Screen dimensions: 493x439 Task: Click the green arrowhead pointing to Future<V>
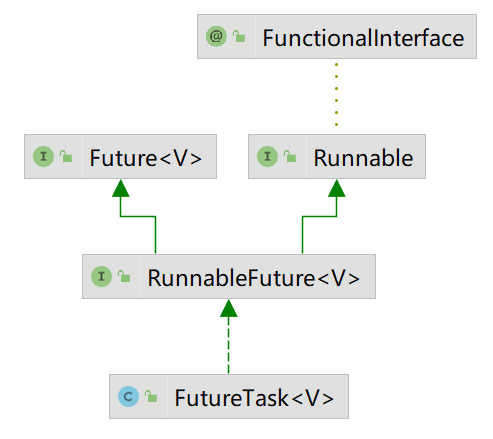tap(121, 188)
